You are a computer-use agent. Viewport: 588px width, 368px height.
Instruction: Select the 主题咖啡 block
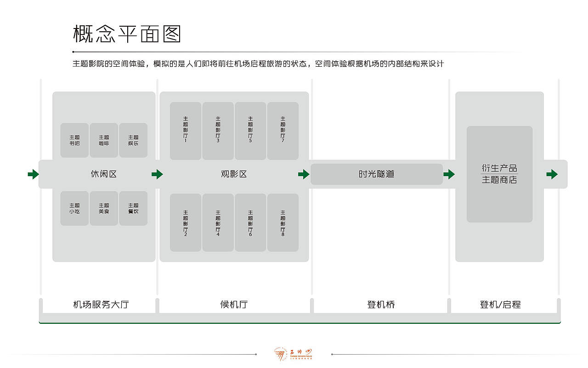(103, 140)
